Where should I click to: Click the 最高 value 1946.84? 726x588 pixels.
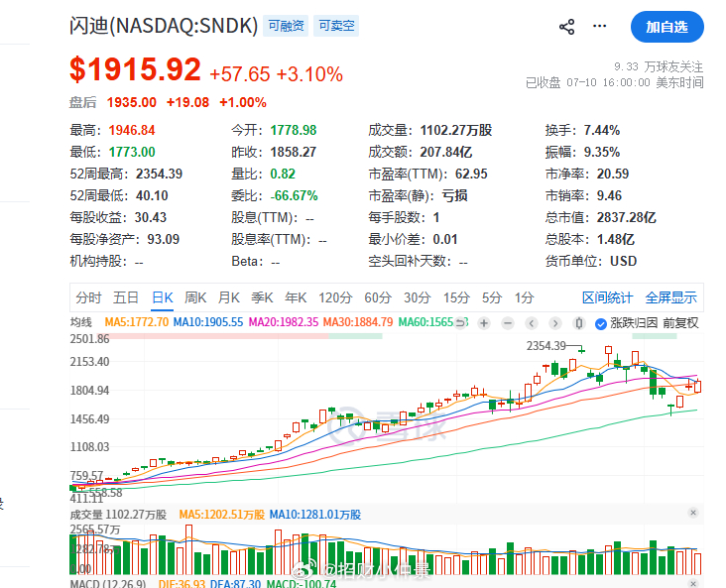132,131
